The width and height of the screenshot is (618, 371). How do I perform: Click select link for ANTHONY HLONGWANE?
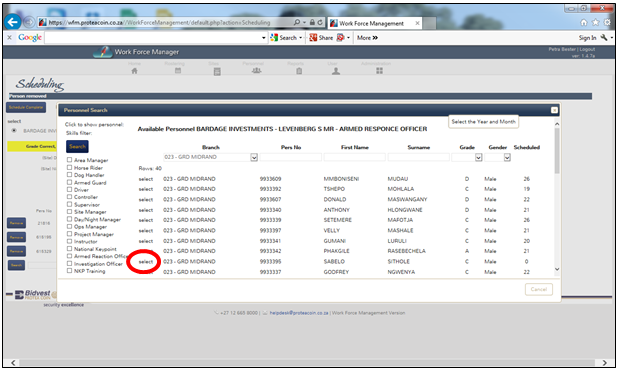click(x=146, y=210)
